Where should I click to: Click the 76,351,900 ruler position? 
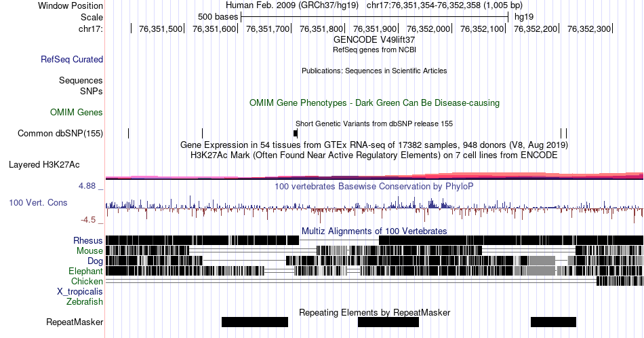(x=375, y=29)
